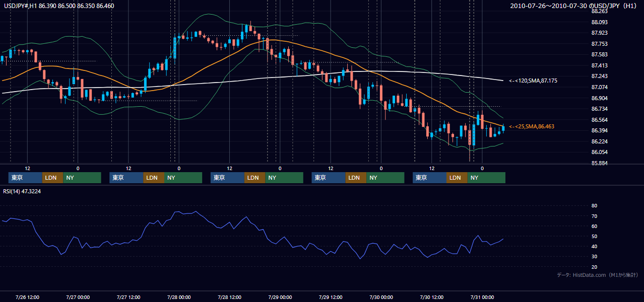
Task: Click the LDN session block of the last day
Action: click(x=457, y=178)
